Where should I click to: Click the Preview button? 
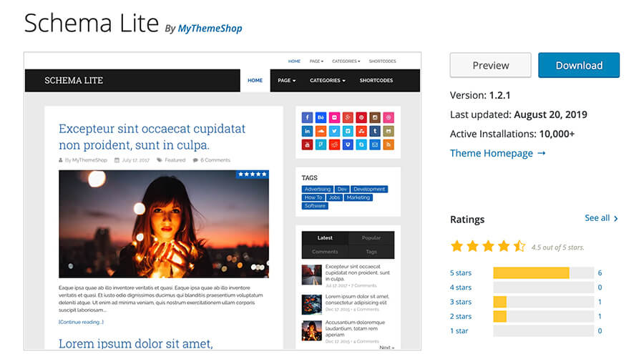pos(490,65)
